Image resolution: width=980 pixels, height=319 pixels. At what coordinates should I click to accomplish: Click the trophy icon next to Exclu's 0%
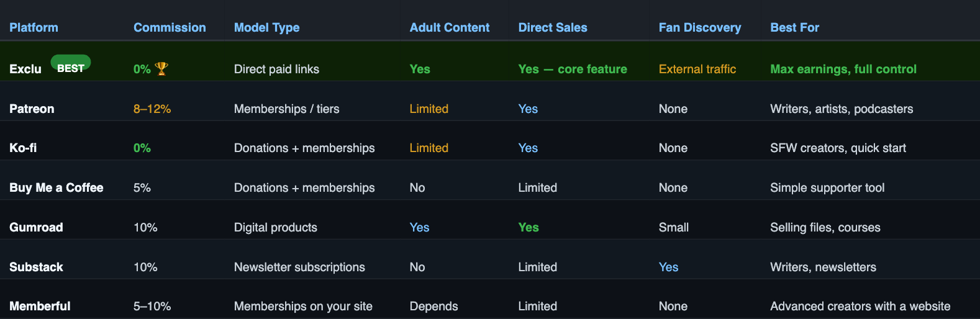click(x=161, y=68)
